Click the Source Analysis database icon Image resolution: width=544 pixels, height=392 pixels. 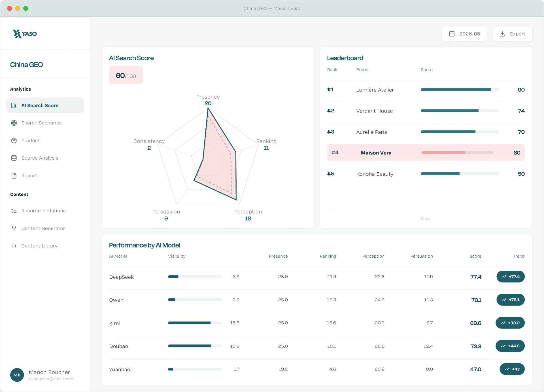(14, 158)
